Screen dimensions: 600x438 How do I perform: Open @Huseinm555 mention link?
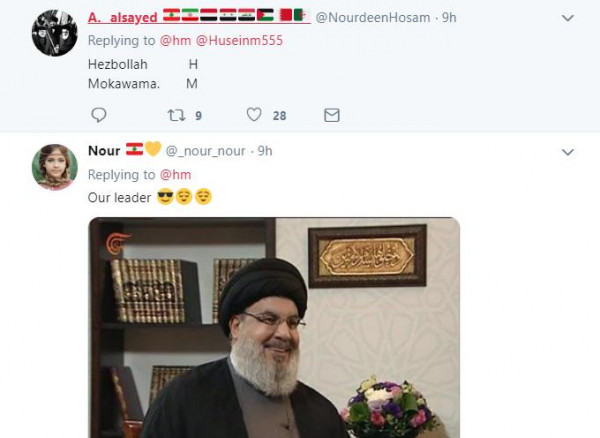point(240,40)
